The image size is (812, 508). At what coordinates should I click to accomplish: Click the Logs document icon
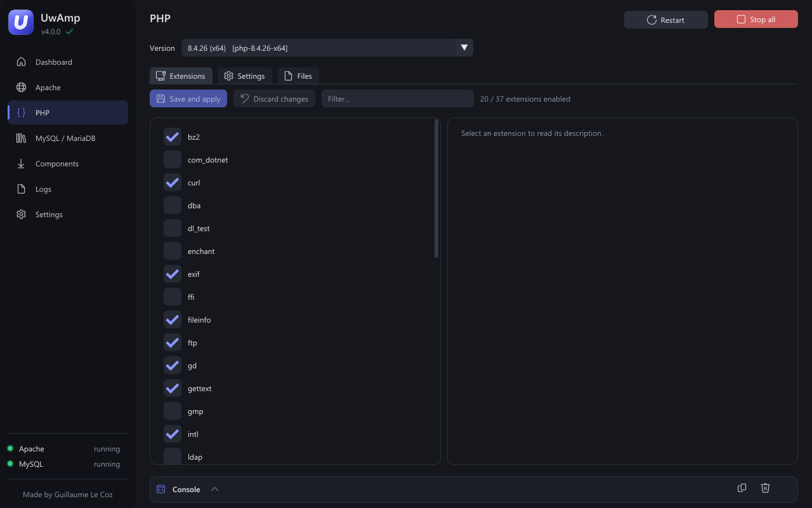pyautogui.click(x=22, y=189)
